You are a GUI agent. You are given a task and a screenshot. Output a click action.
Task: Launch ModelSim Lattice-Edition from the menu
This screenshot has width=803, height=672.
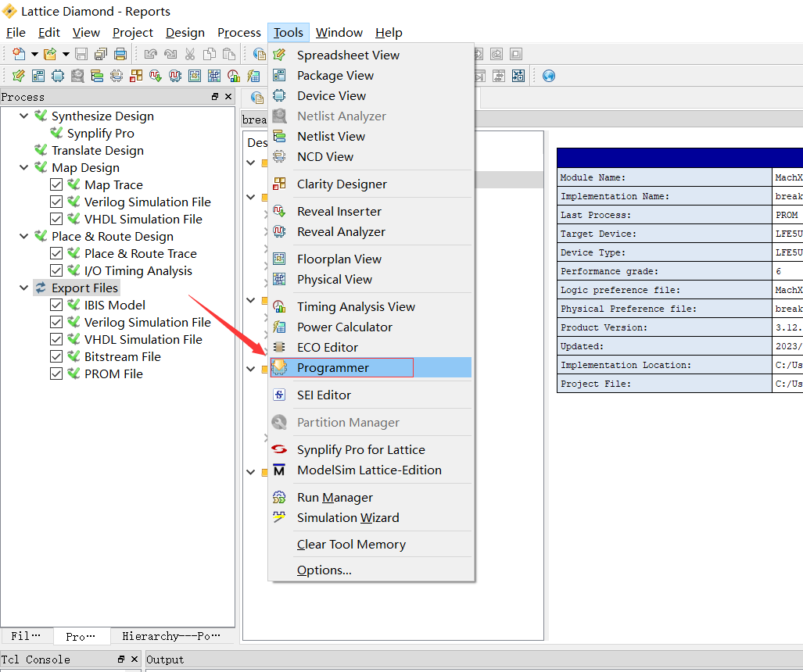[371, 470]
